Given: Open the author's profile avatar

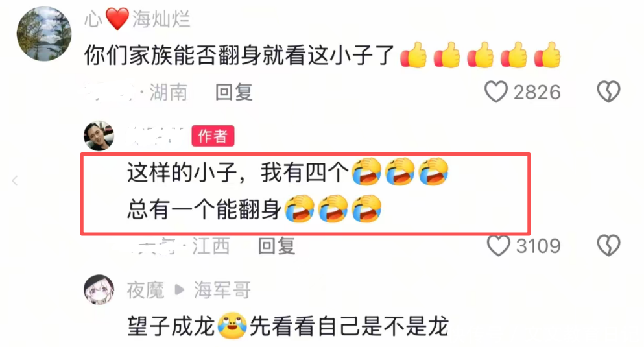Looking at the screenshot, I should [99, 136].
